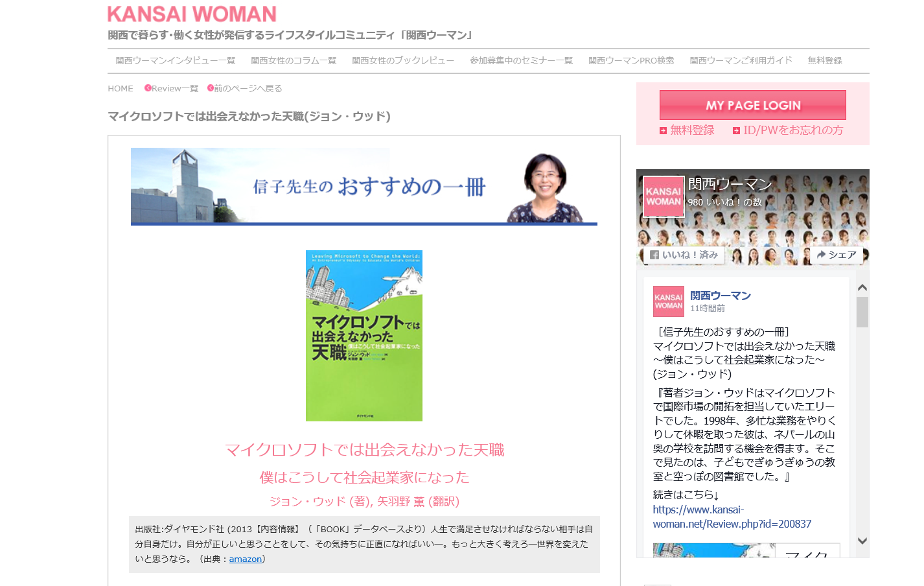The width and height of the screenshot is (924, 586).
Task: Open the Review一覧 breadcrumb link
Action: pos(175,88)
